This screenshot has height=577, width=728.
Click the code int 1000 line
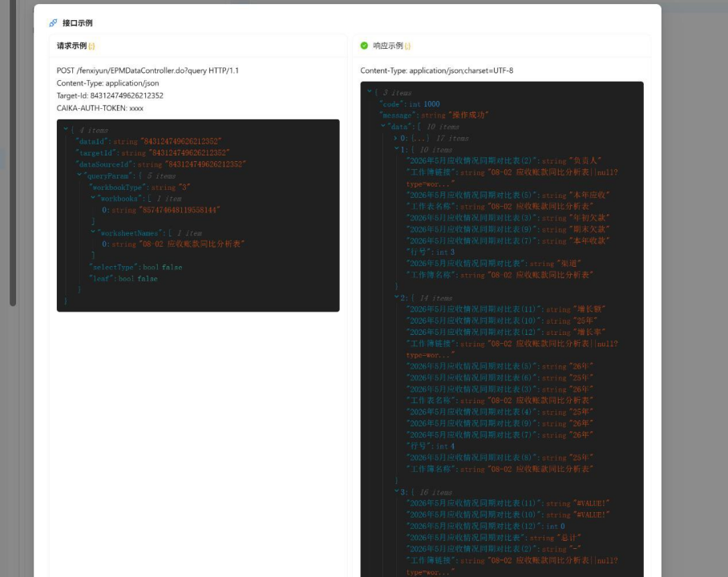410,104
